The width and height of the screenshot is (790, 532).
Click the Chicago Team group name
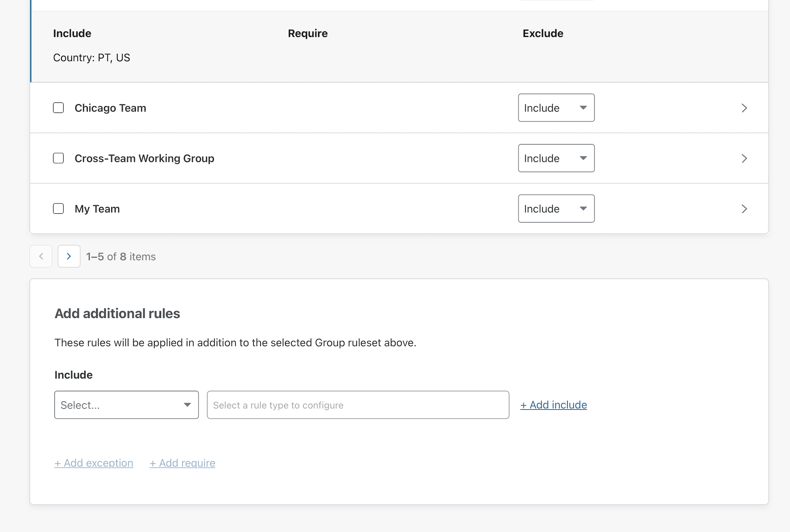110,108
